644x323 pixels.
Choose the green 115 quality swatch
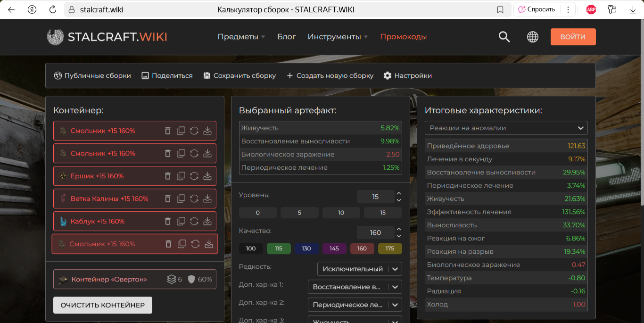point(279,248)
